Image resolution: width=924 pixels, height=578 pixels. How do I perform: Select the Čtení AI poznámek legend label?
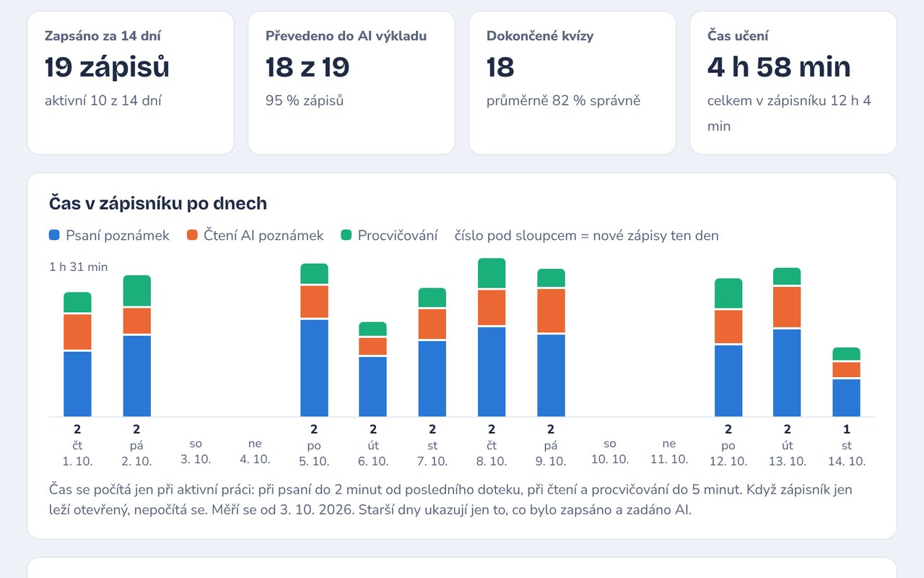click(x=263, y=236)
